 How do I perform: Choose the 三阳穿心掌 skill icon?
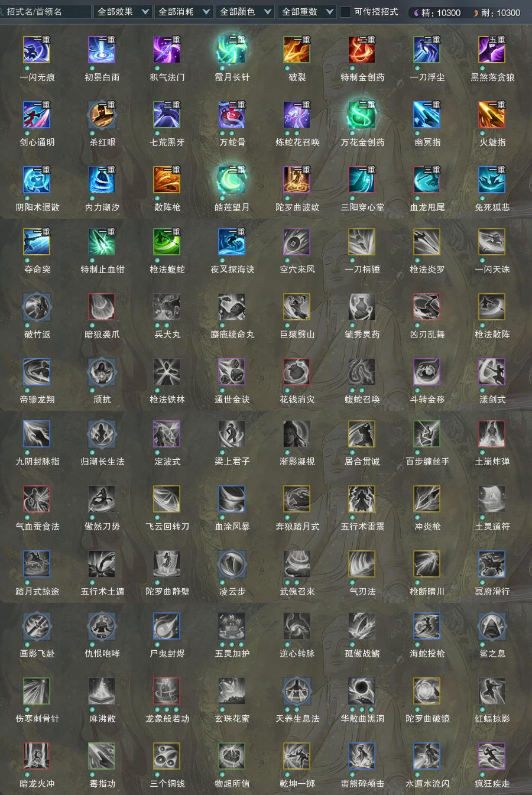click(362, 180)
